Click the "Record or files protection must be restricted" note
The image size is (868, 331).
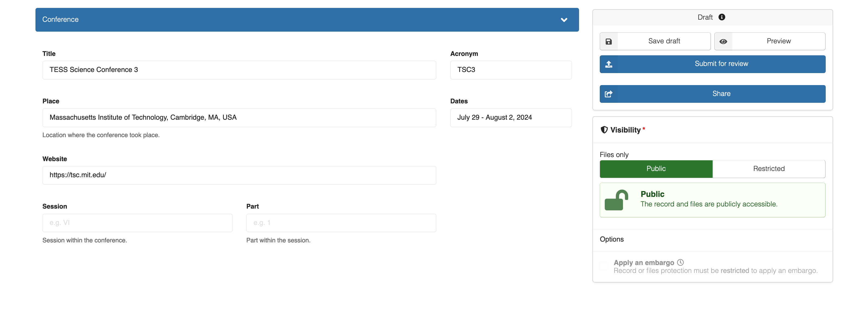pos(715,271)
